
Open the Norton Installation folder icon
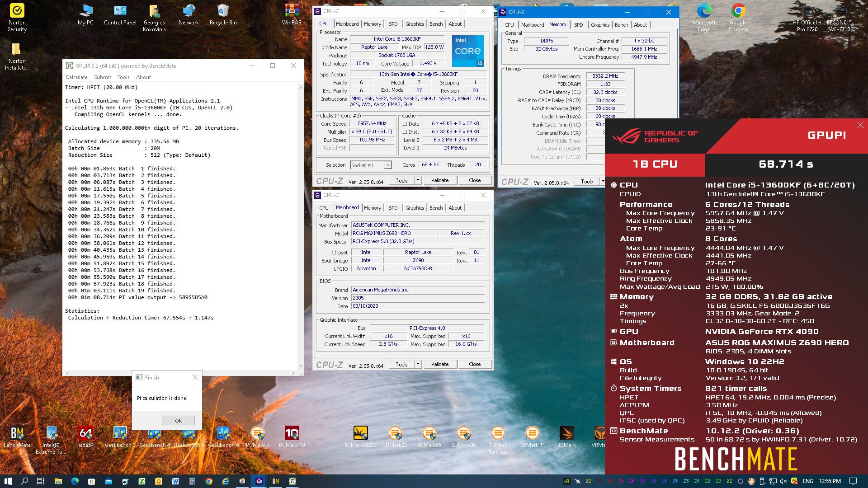(x=17, y=56)
